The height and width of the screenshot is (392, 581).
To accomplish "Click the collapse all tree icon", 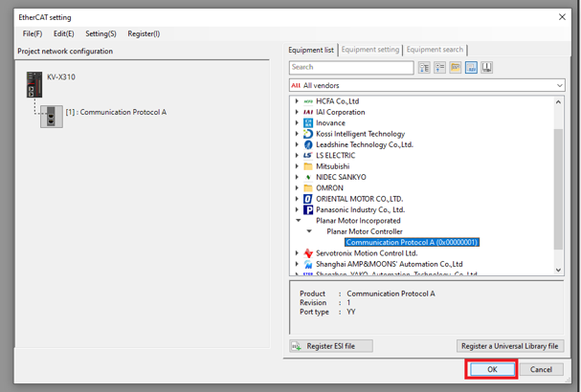I will click(439, 67).
